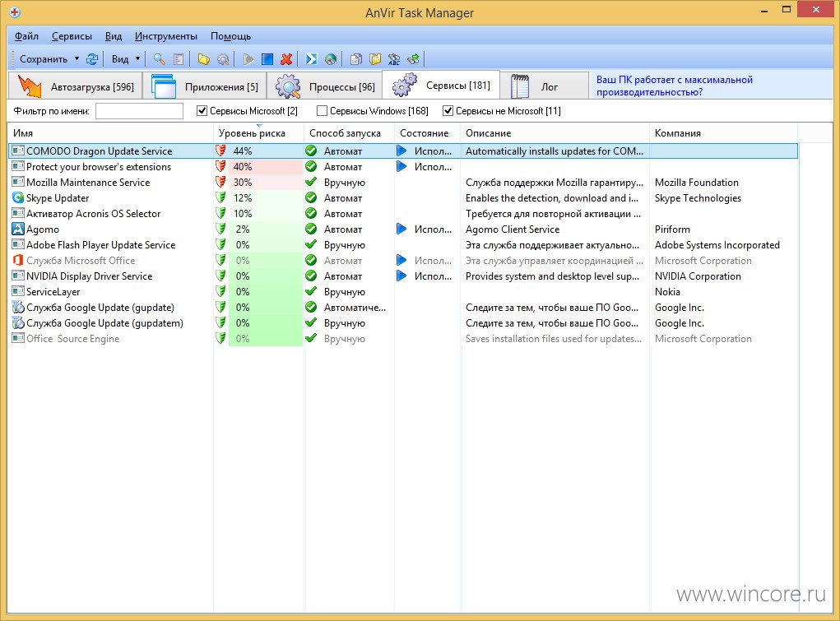Uncheck the Сервисы не Microsoft [11] checkbox

click(448, 111)
